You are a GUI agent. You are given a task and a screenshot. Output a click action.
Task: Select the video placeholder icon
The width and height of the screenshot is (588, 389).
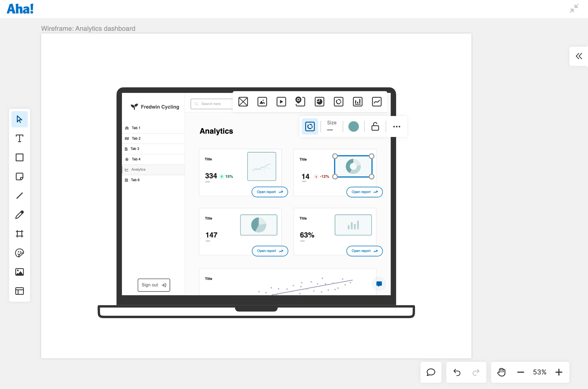pos(281,102)
